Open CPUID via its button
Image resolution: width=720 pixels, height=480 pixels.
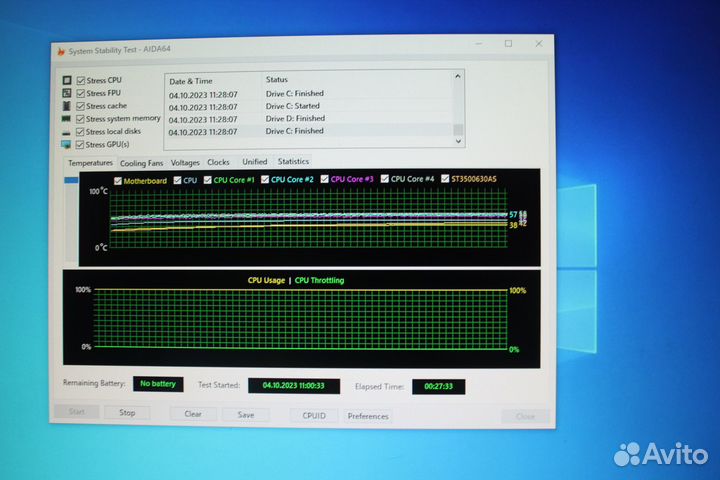[314, 416]
